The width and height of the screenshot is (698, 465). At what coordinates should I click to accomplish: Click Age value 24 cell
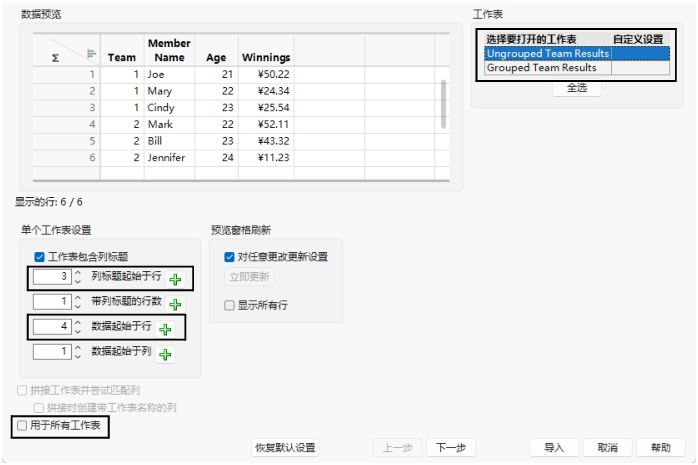click(x=216, y=158)
